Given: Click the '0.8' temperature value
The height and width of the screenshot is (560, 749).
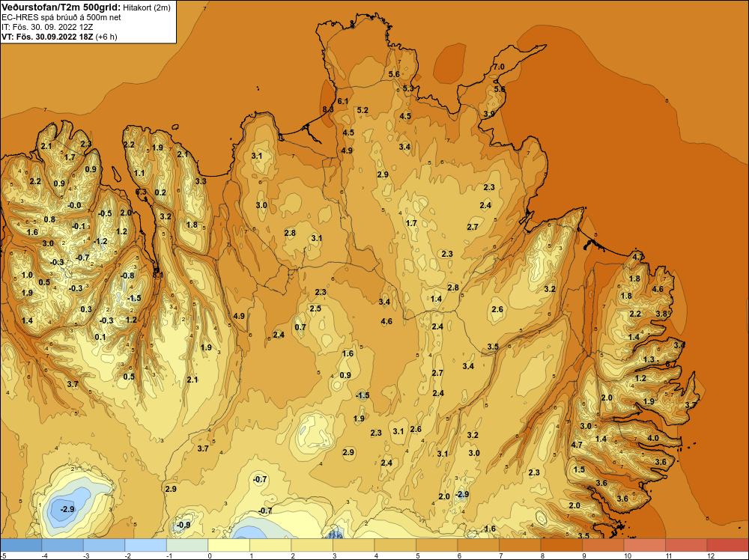Looking at the screenshot, I should click(x=49, y=219).
